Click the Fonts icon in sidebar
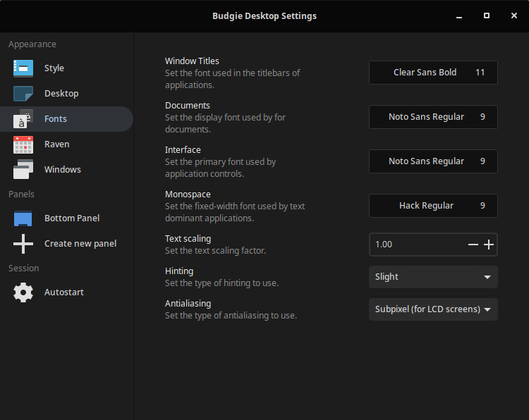Screen dimensions: 529x420 pyautogui.click(x=23, y=119)
